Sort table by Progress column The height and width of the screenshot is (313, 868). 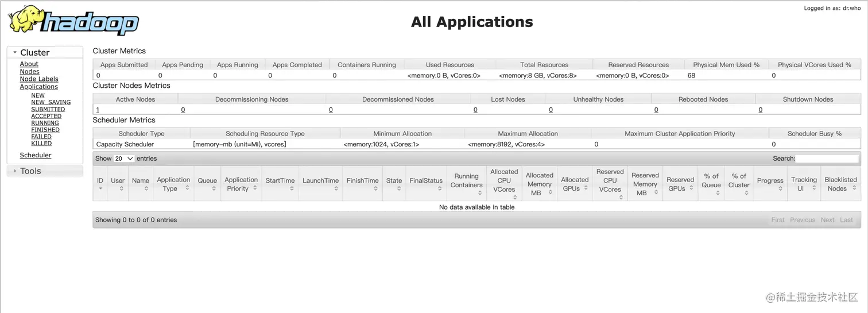pyautogui.click(x=770, y=184)
